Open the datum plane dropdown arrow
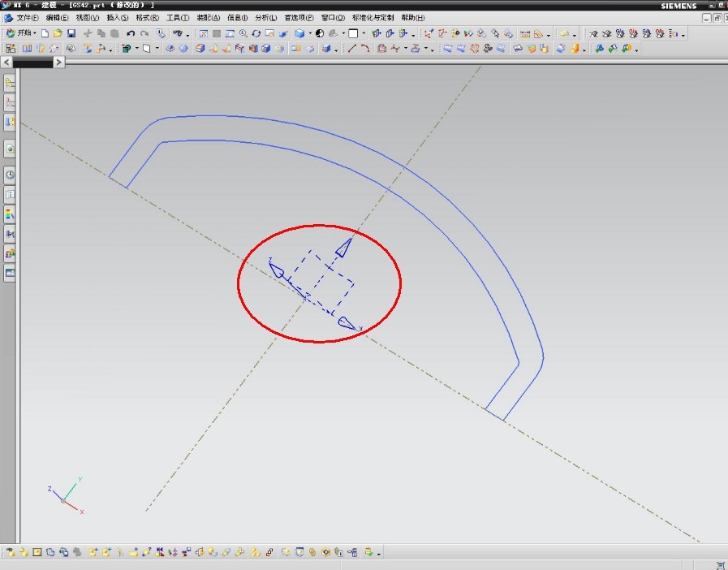The height and width of the screenshot is (570, 728). (x=157, y=49)
